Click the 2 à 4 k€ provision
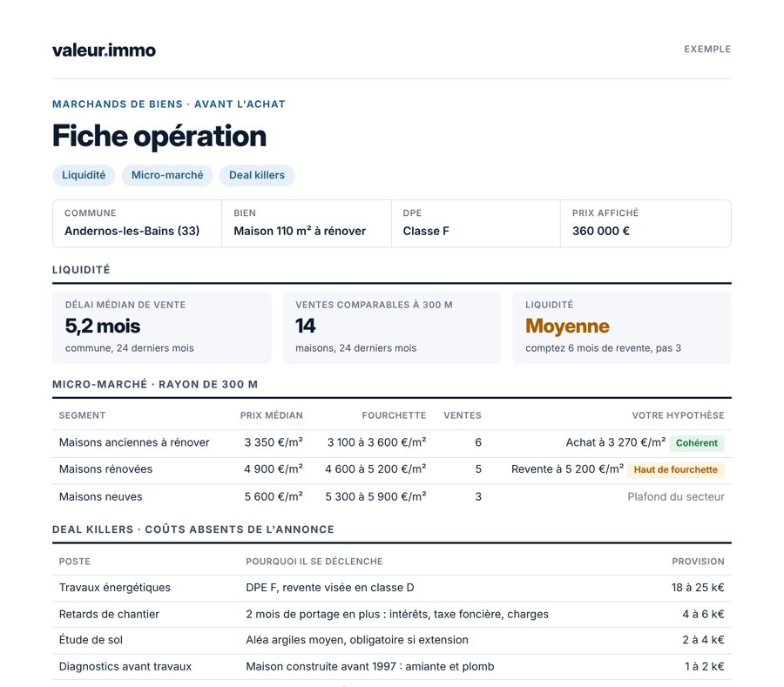This screenshot has width=784, height=687. pos(704,640)
